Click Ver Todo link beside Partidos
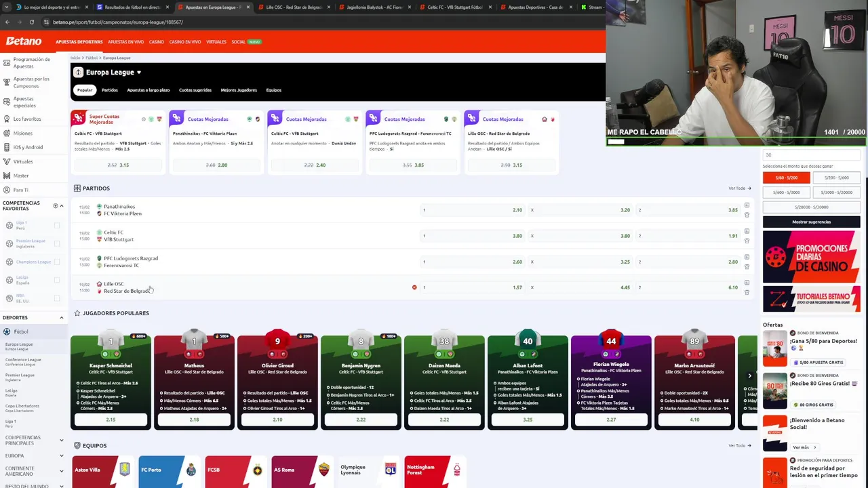868x488 pixels. point(739,188)
